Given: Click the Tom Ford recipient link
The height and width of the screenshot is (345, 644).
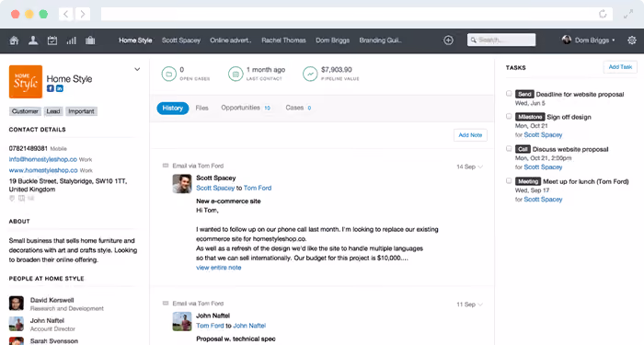Looking at the screenshot, I should 258,188.
